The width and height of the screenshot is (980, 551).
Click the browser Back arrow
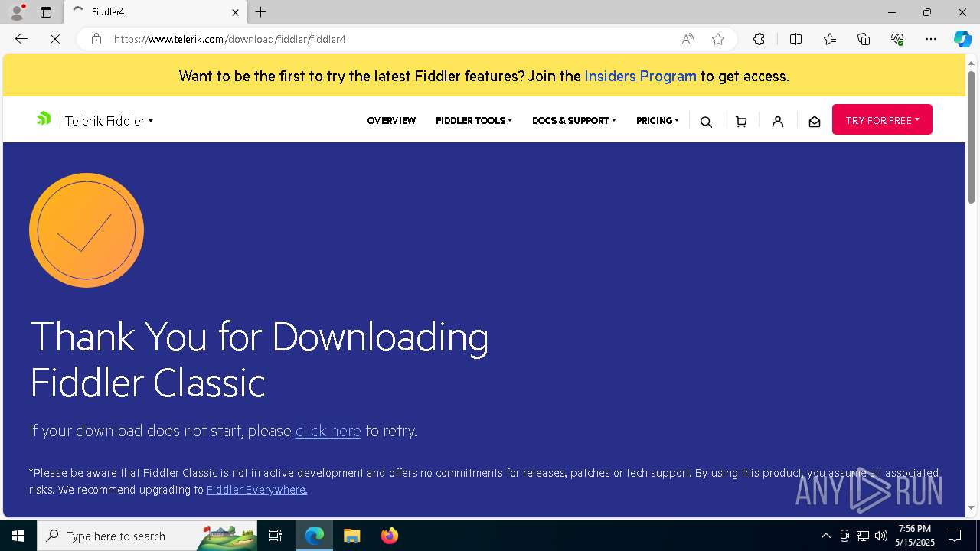tap(21, 39)
